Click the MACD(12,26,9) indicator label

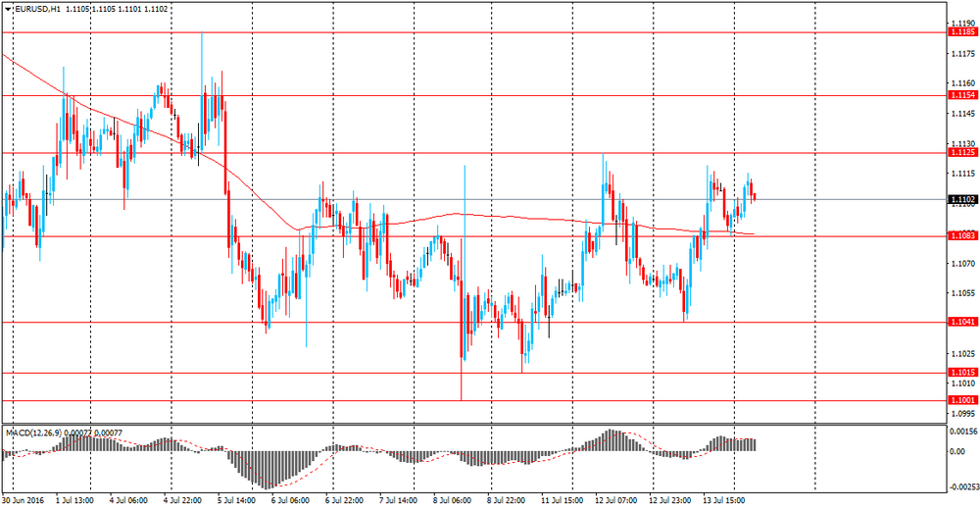tap(32, 433)
